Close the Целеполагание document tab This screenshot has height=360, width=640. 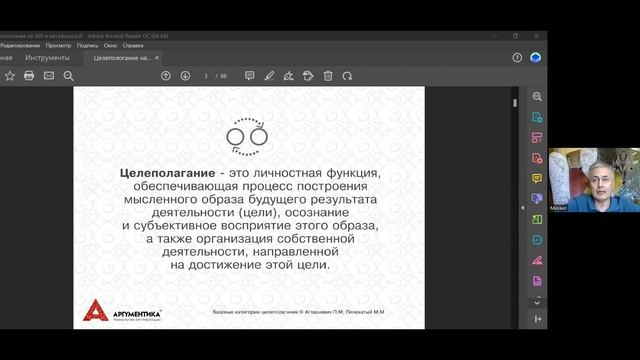tap(157, 58)
